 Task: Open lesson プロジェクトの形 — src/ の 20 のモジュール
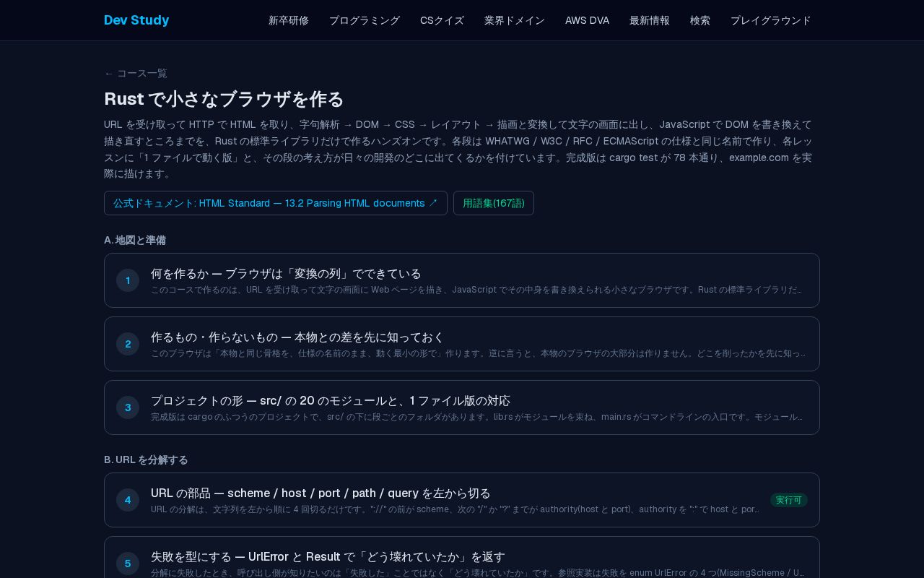coord(462,407)
